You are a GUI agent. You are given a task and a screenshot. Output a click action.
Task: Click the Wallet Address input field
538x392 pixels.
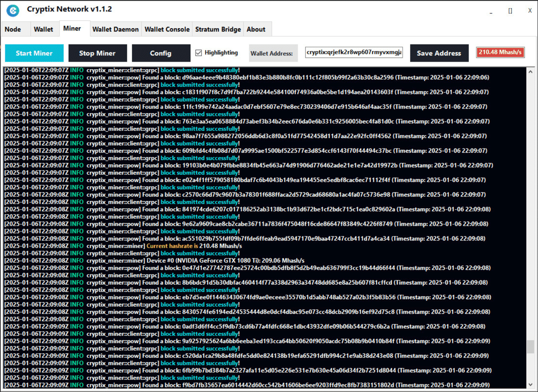click(x=354, y=52)
